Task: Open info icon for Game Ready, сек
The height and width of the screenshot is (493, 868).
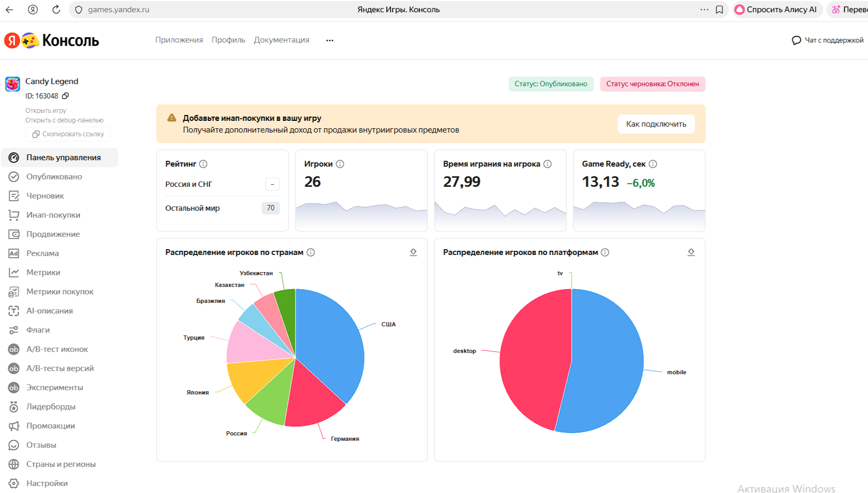Action: pos(653,164)
